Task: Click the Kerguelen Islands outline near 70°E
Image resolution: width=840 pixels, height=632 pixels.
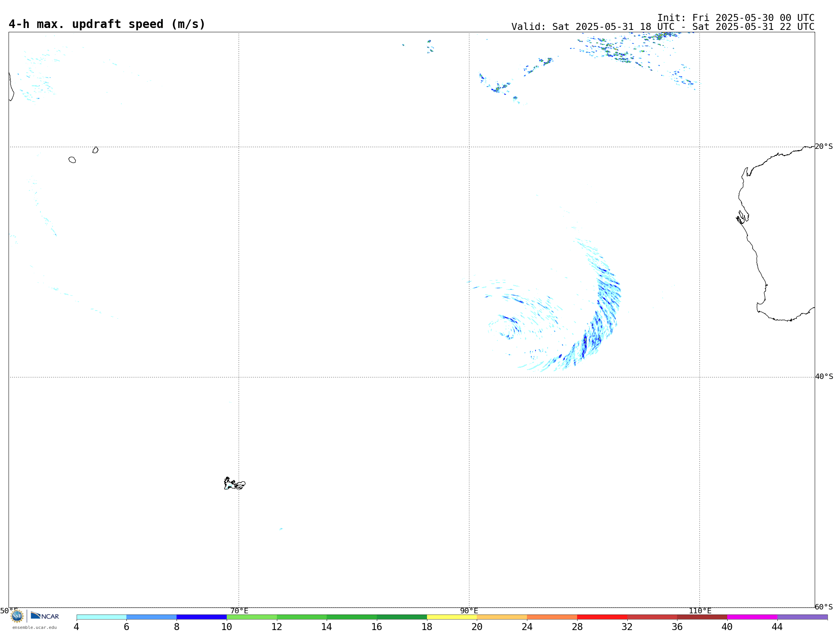Action: (234, 484)
